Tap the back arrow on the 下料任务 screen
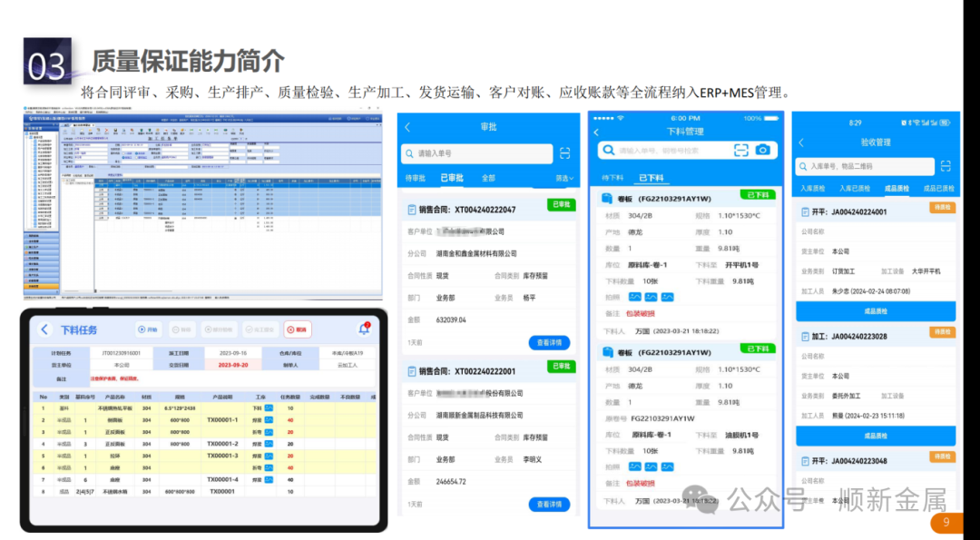 coord(44,329)
